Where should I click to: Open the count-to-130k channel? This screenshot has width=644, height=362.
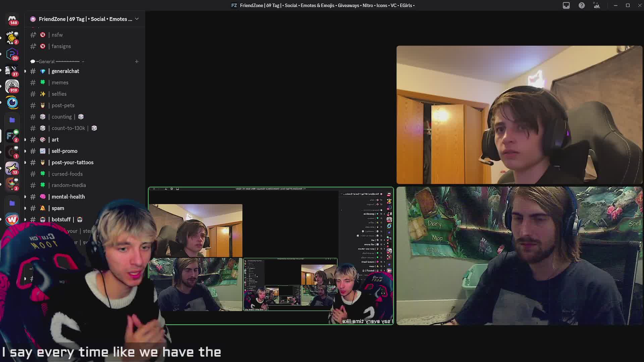[68, 128]
